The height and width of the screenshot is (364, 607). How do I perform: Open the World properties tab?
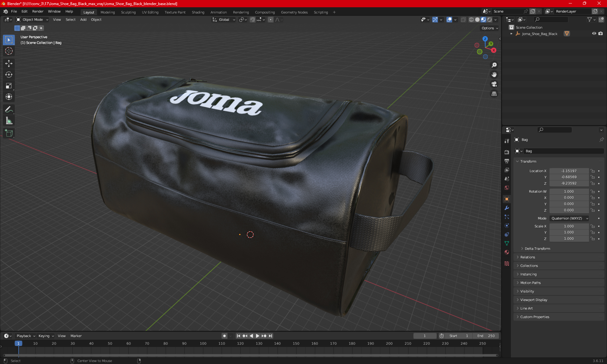point(507,188)
